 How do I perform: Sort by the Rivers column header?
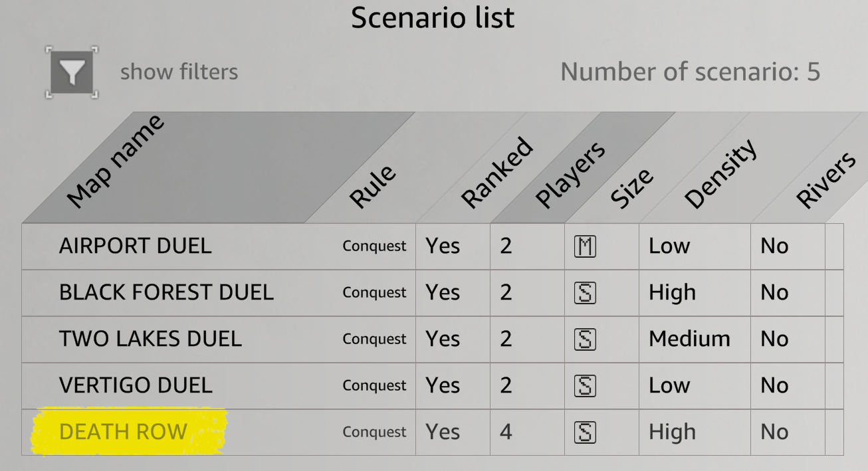coord(825,179)
